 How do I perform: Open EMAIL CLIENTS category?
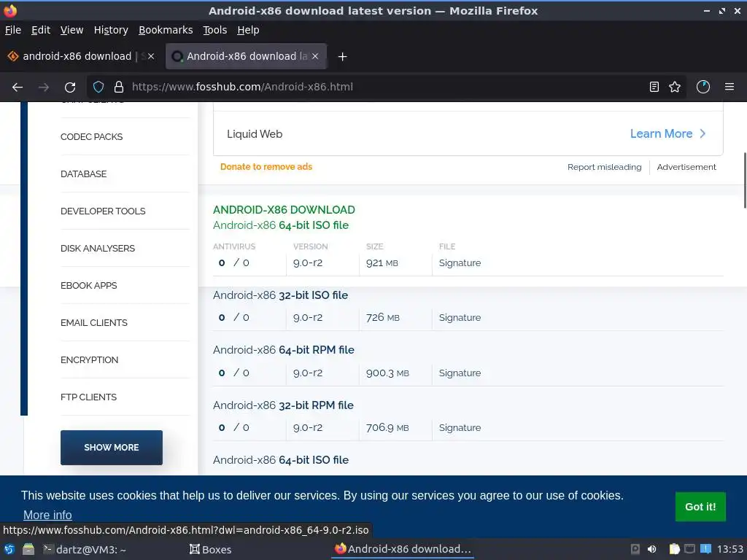[x=94, y=322]
